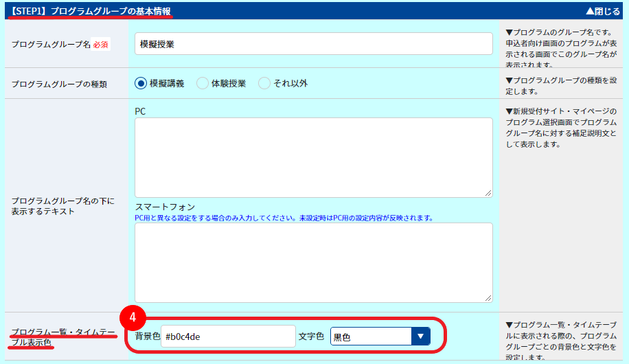
Task: Click the PC label above first text area
Action: [140, 111]
